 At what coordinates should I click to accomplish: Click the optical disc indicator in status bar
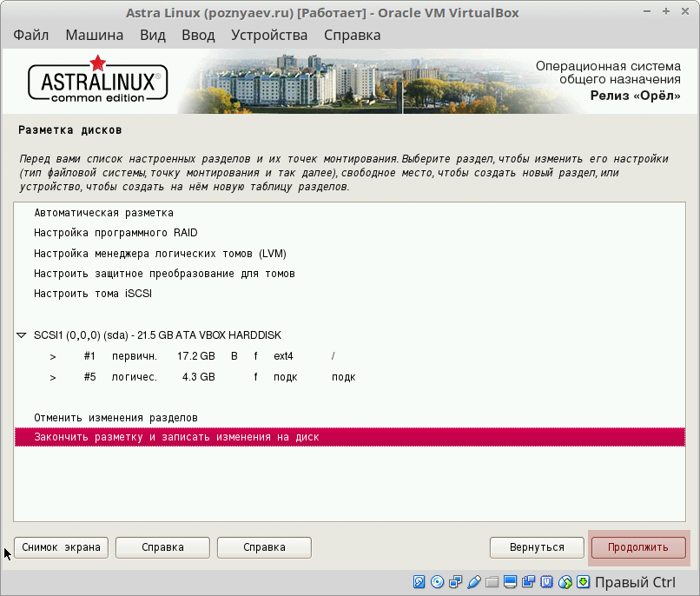438,582
